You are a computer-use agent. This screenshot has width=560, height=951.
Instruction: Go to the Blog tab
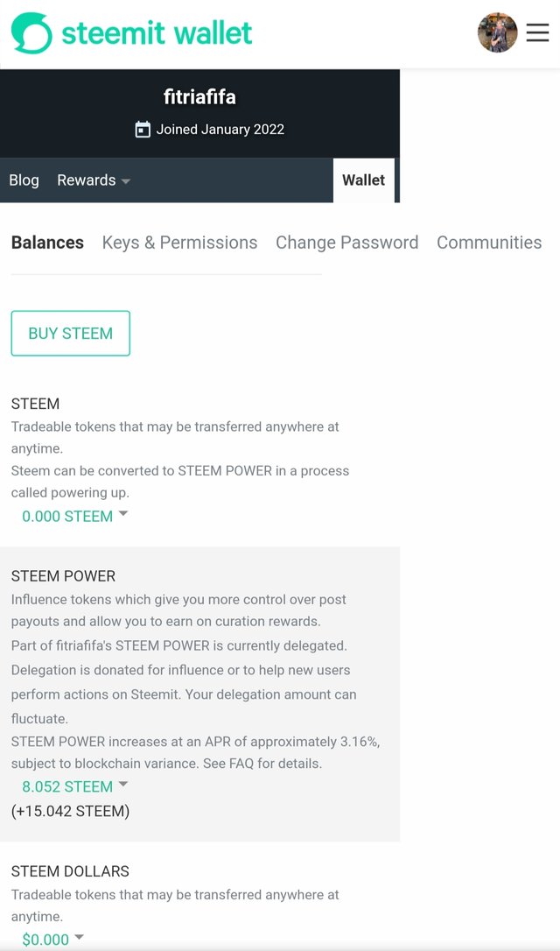tap(24, 180)
